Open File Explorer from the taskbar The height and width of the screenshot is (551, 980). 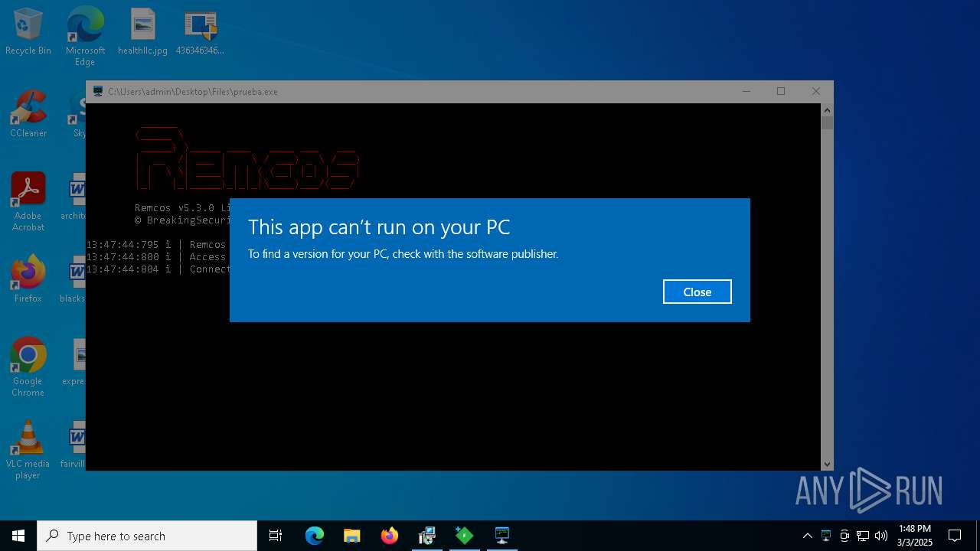point(351,536)
